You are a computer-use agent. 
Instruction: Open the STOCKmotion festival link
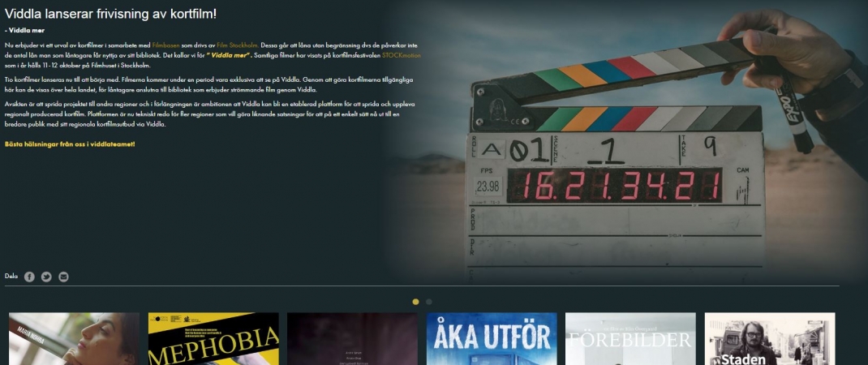402,55
